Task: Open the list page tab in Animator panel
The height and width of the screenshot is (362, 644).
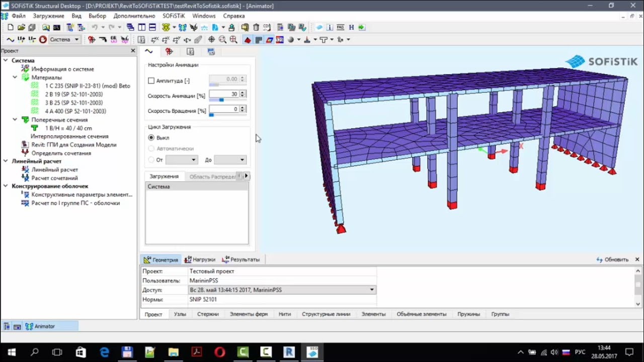Action: tap(190, 52)
